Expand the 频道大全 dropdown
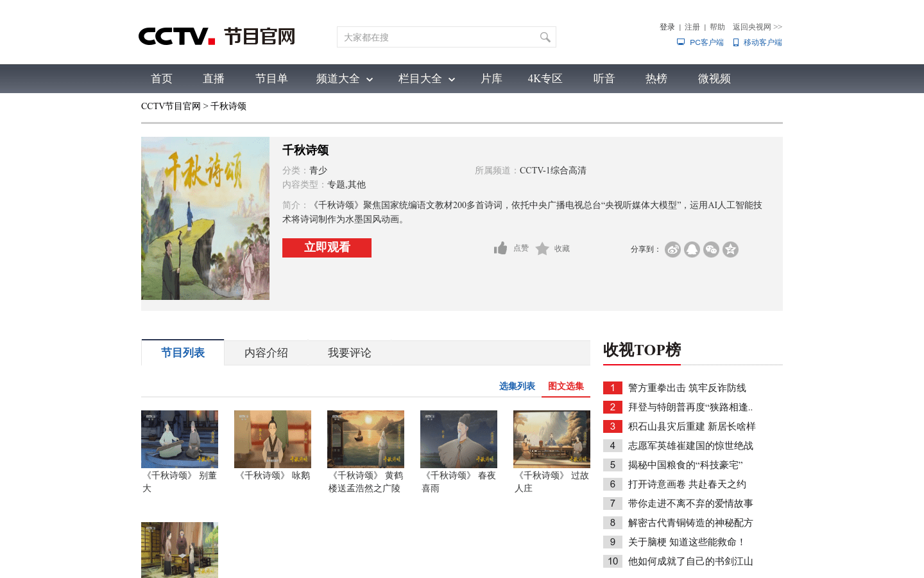This screenshot has width=924, height=578. pos(344,79)
